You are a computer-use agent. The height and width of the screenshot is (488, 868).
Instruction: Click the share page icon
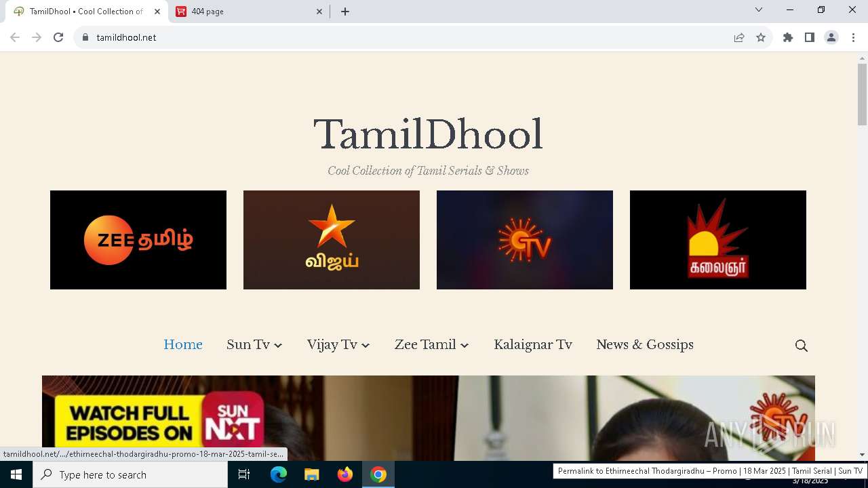click(739, 37)
